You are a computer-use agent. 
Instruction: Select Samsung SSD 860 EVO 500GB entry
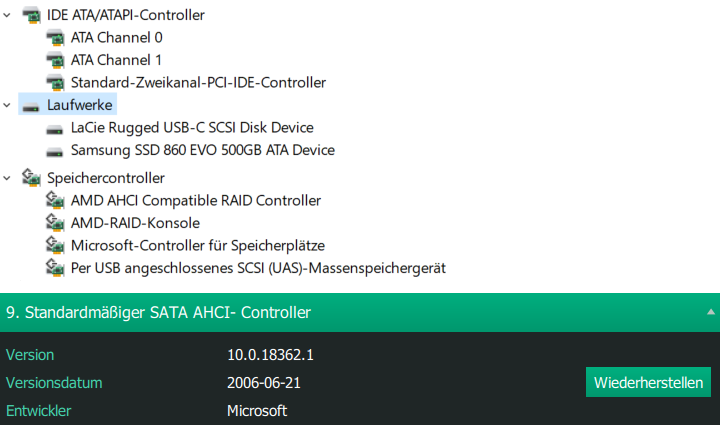202,151
